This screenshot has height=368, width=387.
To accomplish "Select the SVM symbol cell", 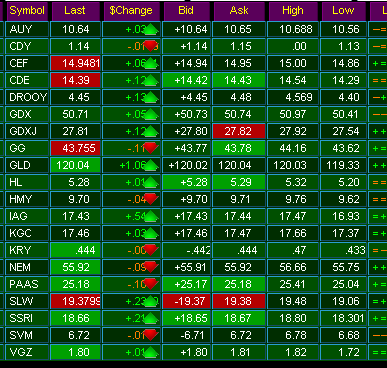I will pos(27,335).
